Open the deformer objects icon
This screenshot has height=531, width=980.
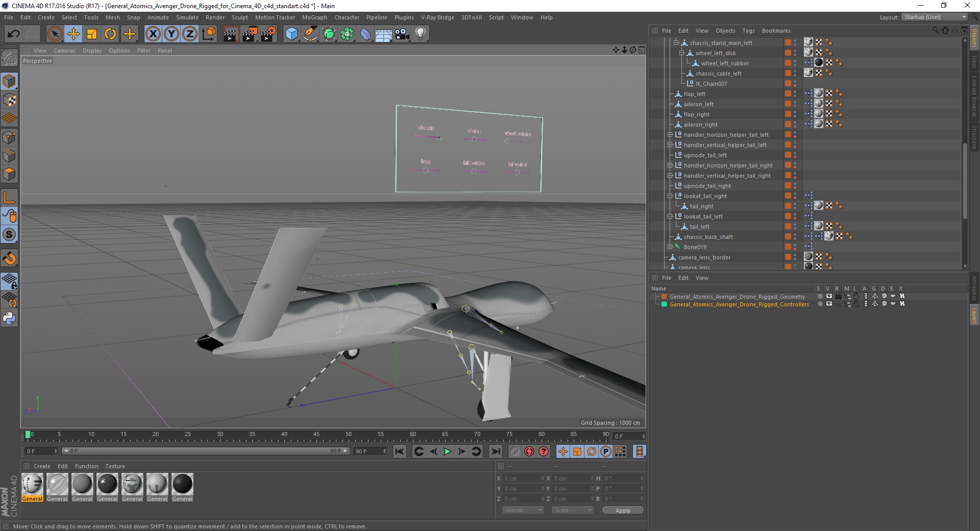pos(365,34)
